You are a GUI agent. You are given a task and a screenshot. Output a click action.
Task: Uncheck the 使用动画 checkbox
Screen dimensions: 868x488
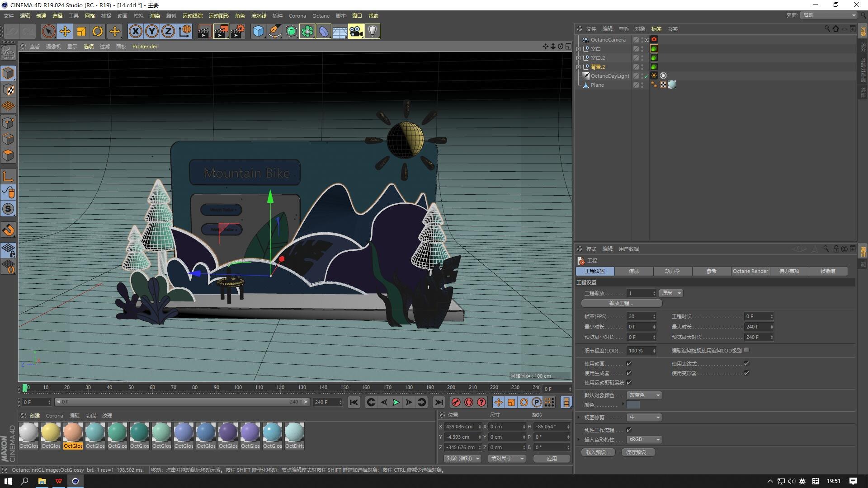click(x=629, y=363)
